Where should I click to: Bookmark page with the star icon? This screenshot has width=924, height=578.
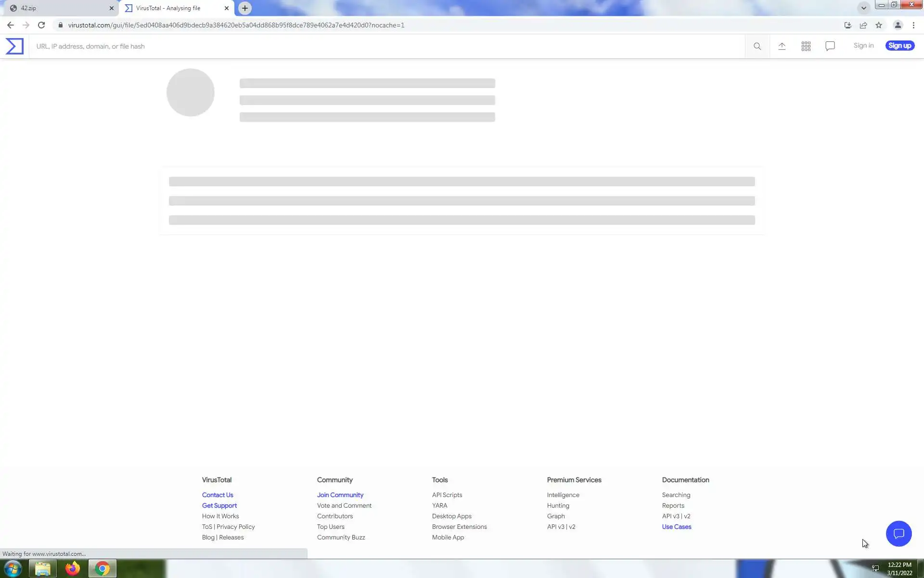(879, 25)
